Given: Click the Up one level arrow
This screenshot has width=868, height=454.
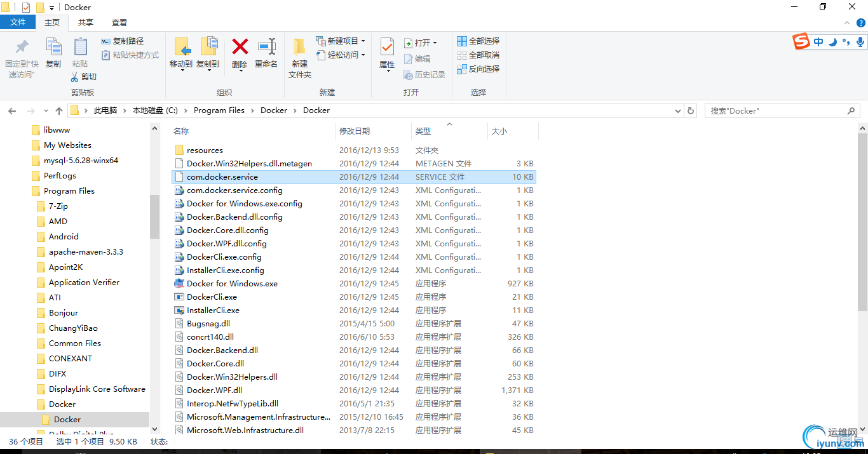Looking at the screenshot, I should point(59,110).
